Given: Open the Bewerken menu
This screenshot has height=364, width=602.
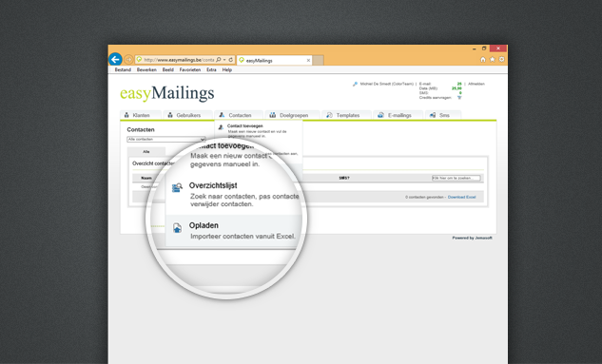Looking at the screenshot, I should pyautogui.click(x=146, y=69).
